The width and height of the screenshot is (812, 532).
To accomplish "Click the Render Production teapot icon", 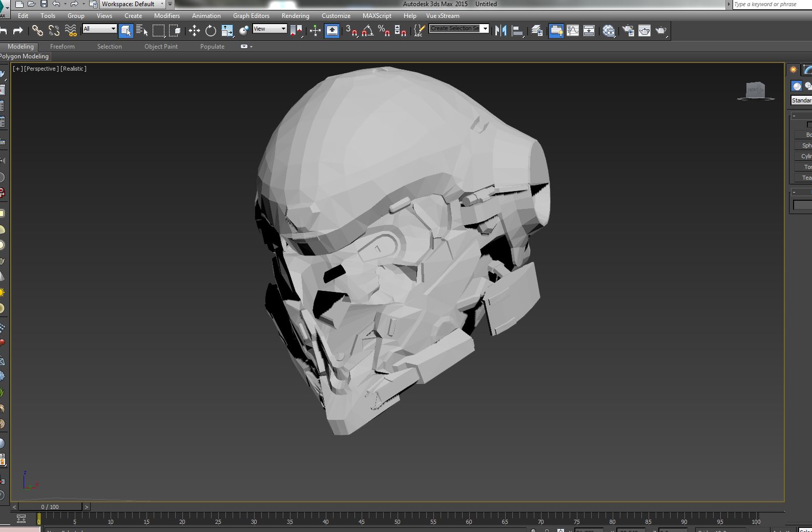I will (661, 31).
